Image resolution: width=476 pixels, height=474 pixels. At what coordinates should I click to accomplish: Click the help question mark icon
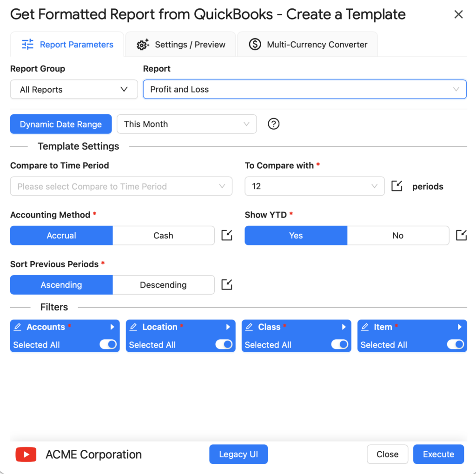274,124
